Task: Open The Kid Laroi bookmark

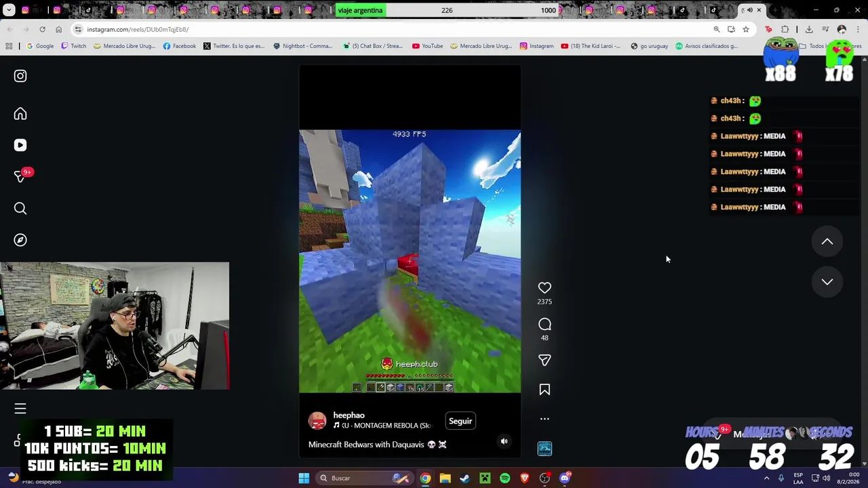Action: point(590,46)
